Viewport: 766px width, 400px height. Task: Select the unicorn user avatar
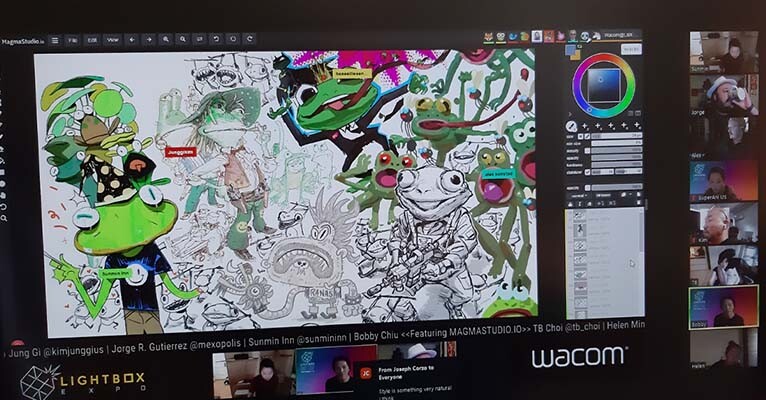(x=596, y=36)
